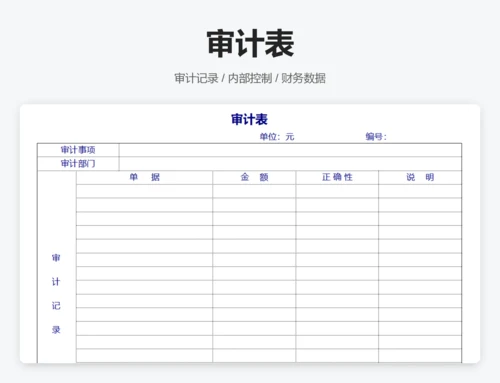Select the 审计部门 label cell
This screenshot has width=500, height=383.
click(78, 164)
